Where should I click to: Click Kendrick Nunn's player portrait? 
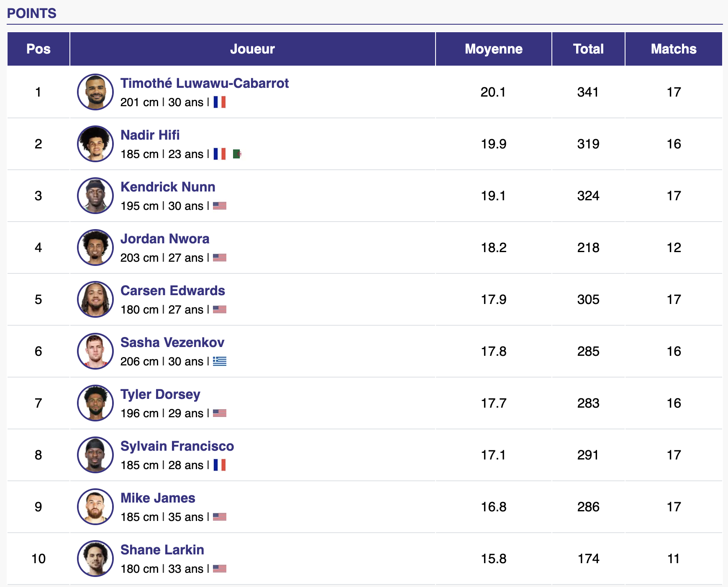[95, 196]
